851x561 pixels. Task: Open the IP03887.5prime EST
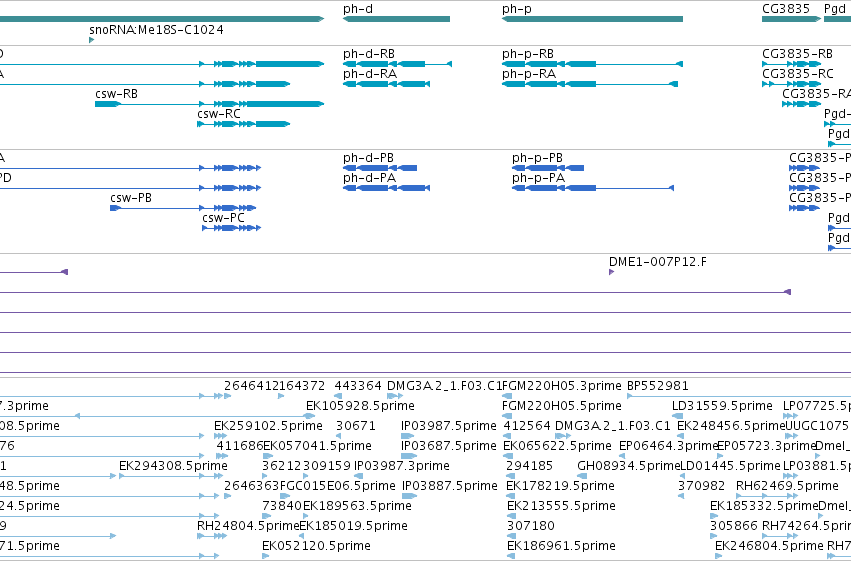click(409, 496)
